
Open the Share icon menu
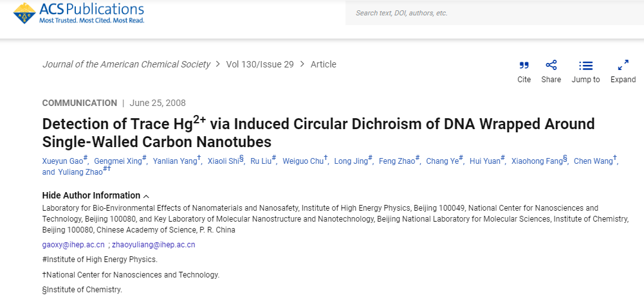(x=551, y=65)
